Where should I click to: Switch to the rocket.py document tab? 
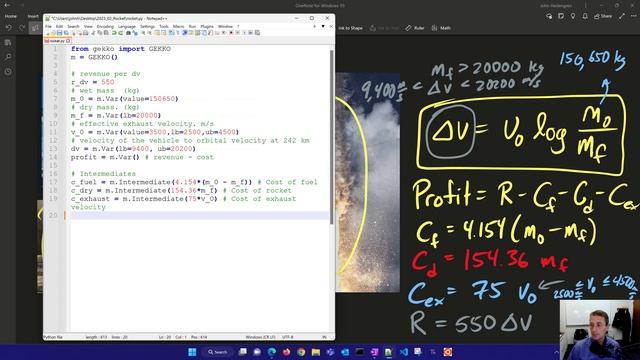point(56,41)
